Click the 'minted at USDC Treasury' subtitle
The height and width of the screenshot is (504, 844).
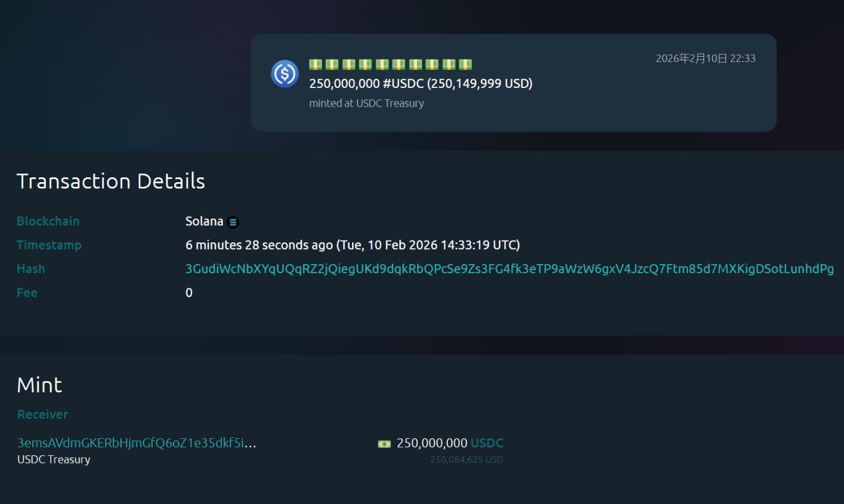coord(367,103)
